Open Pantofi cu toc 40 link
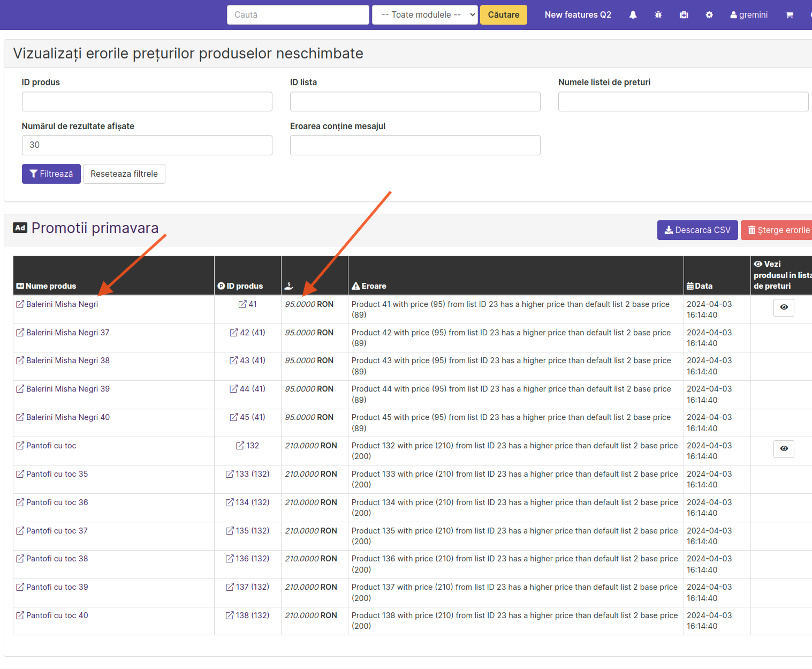The image size is (812, 669). (x=52, y=615)
